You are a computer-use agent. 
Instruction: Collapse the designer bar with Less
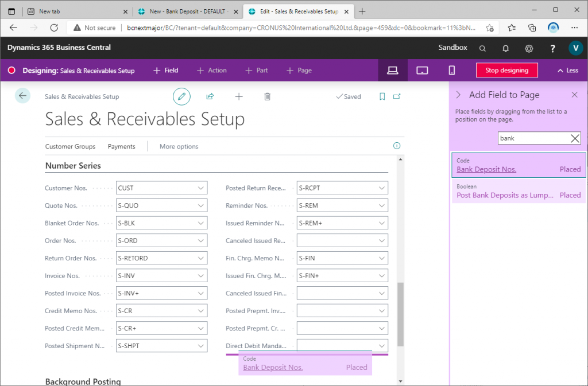568,71
